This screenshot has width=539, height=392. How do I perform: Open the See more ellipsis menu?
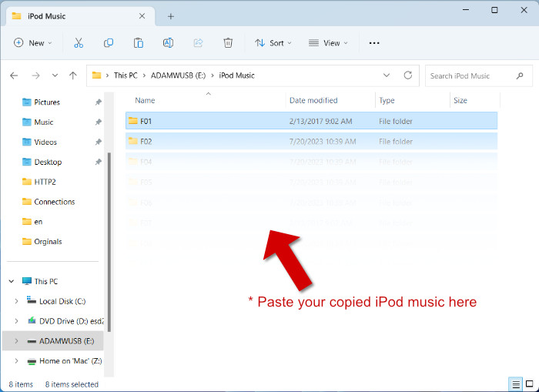(x=374, y=43)
